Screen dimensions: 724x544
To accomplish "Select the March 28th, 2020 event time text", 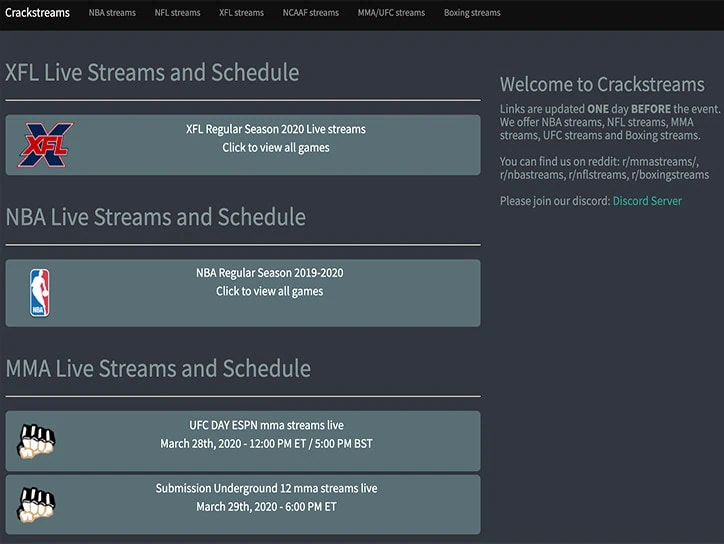I will click(x=266, y=443).
